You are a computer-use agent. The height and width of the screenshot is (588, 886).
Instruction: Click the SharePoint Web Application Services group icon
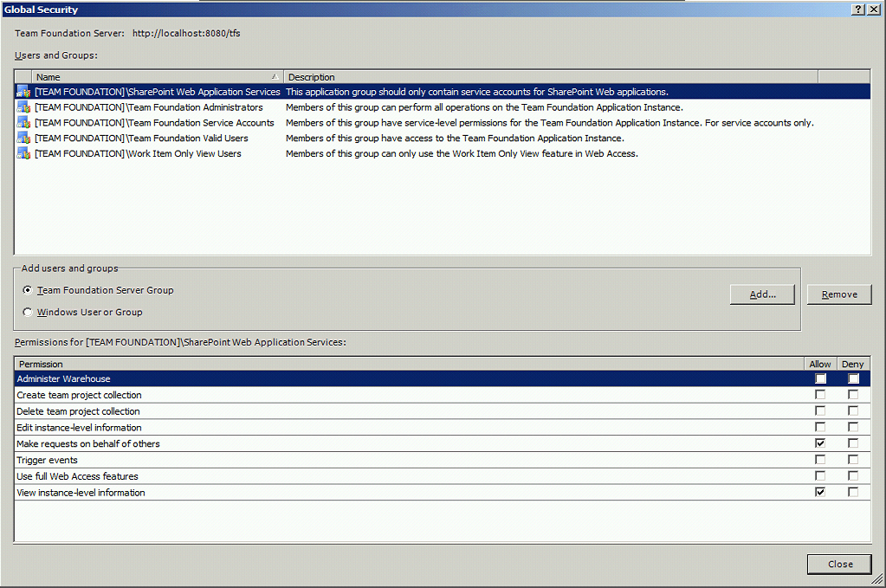(x=23, y=92)
